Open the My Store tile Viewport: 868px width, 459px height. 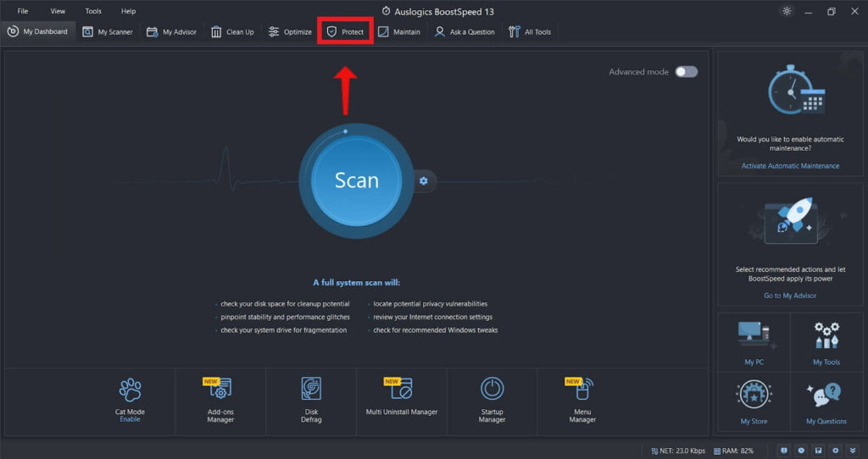[x=754, y=401]
